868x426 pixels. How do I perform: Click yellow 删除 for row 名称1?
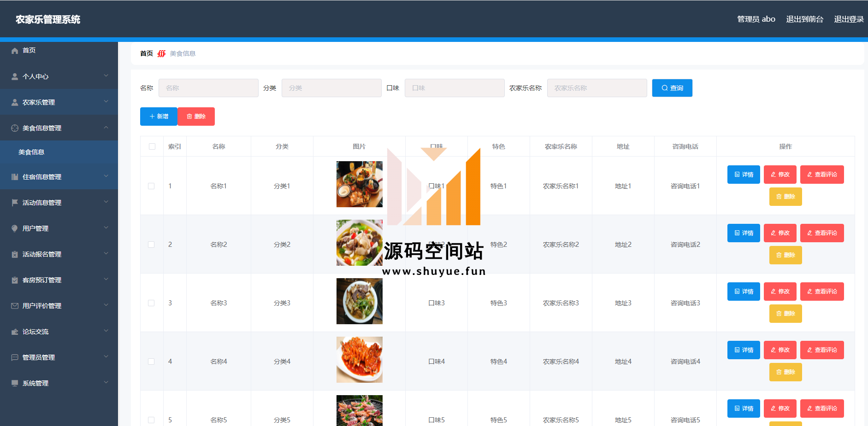point(785,197)
